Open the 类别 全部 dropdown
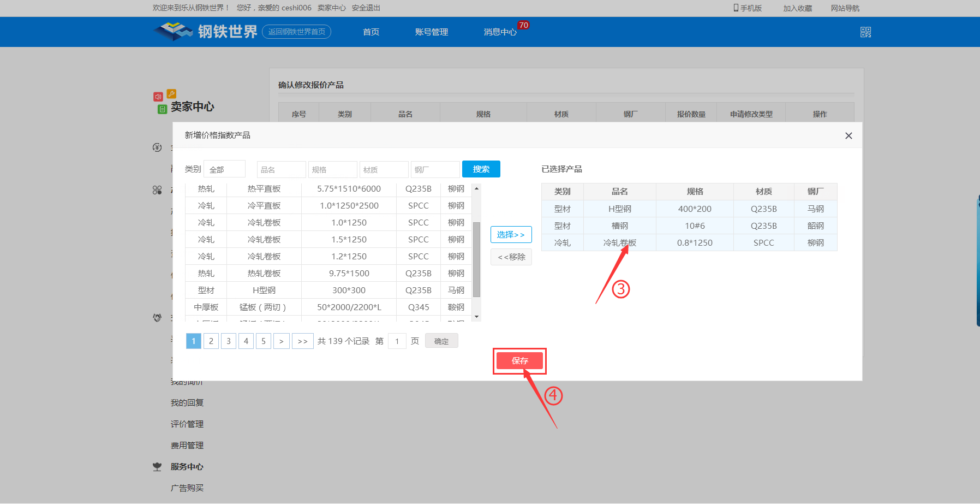The width and height of the screenshot is (980, 504). (x=224, y=169)
